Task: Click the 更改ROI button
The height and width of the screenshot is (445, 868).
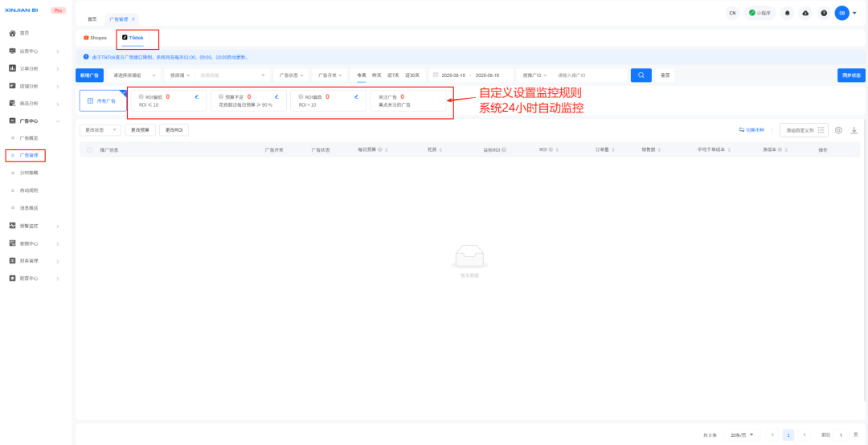Action: (x=174, y=130)
